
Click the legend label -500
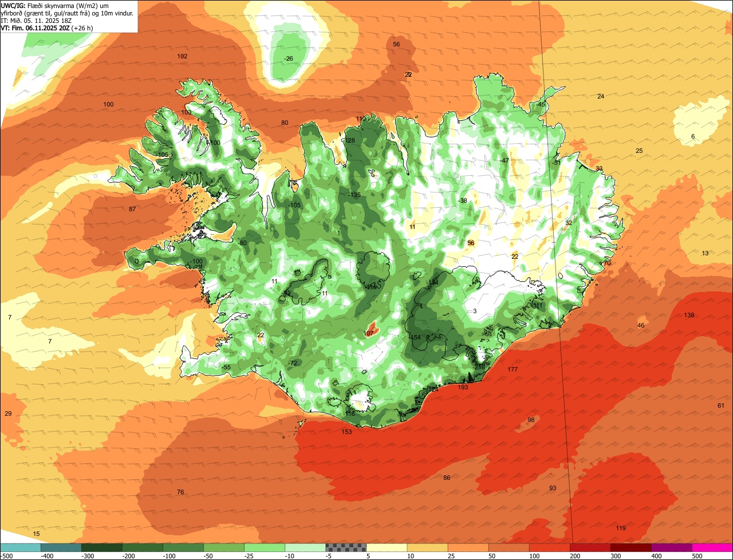coord(7,555)
